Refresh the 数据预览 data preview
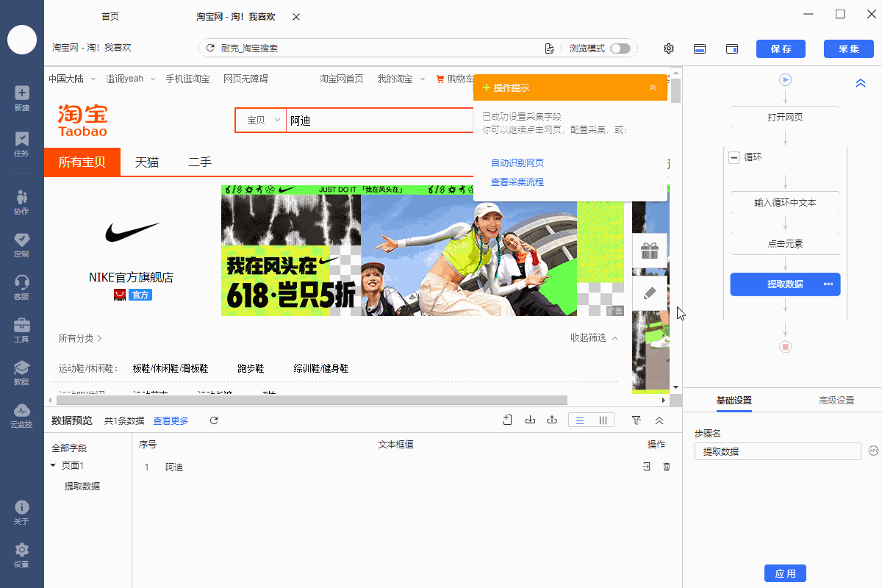The image size is (882, 588). 214,420
